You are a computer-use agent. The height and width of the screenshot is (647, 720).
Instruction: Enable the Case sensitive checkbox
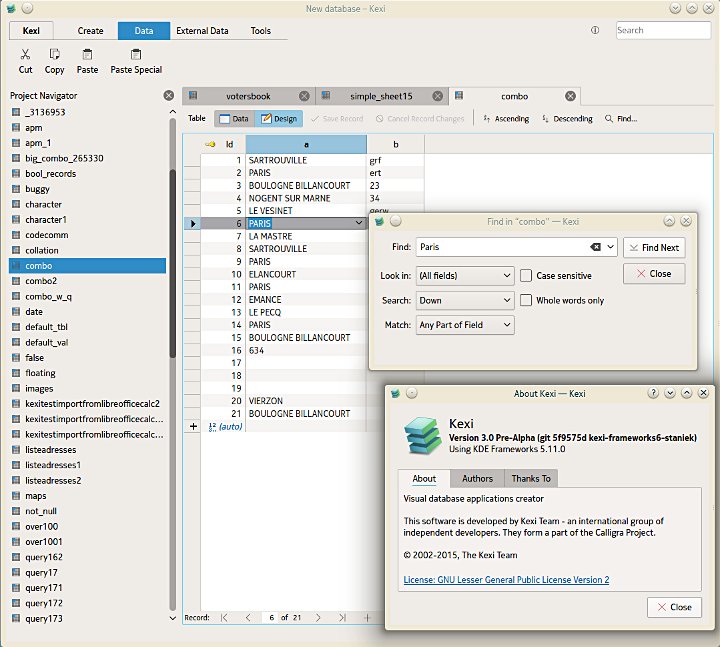526,275
